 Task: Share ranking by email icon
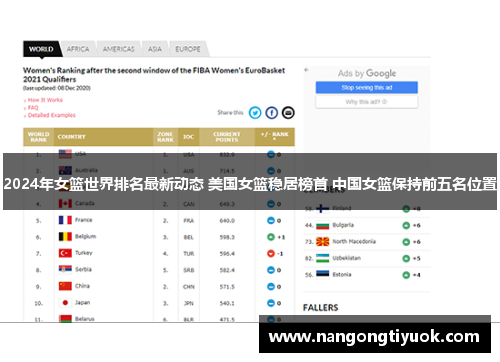pos(288,113)
